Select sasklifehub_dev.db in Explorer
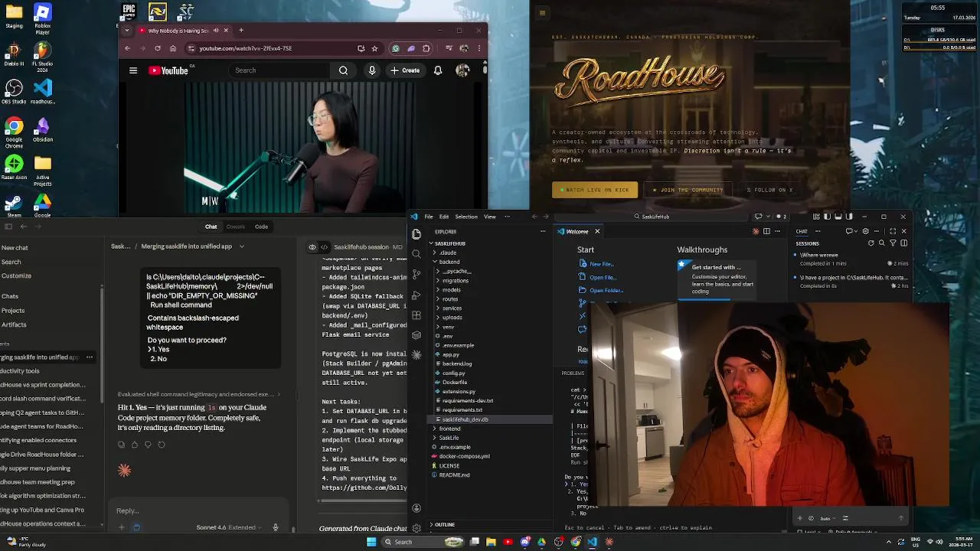This screenshot has height=551, width=980. (x=490, y=419)
